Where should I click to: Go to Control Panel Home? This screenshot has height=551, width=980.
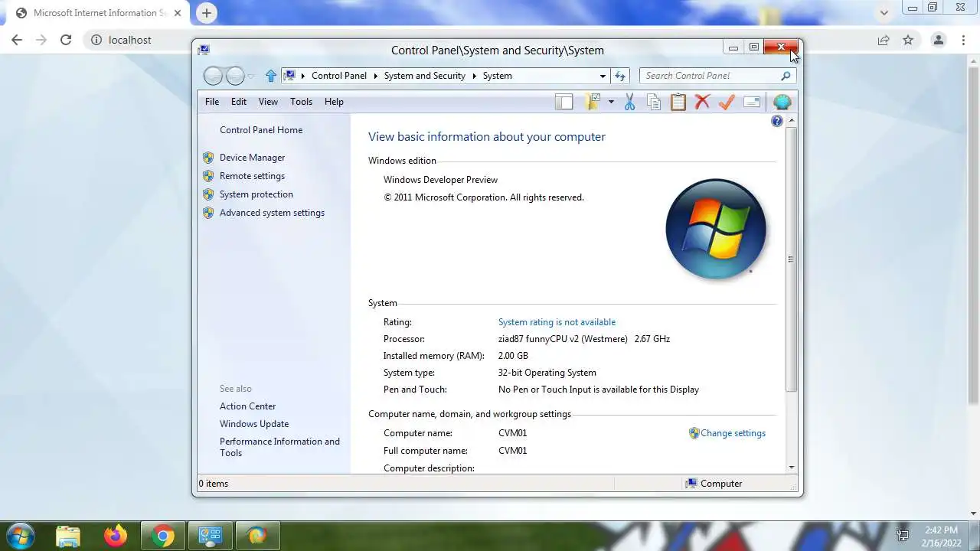(x=261, y=130)
